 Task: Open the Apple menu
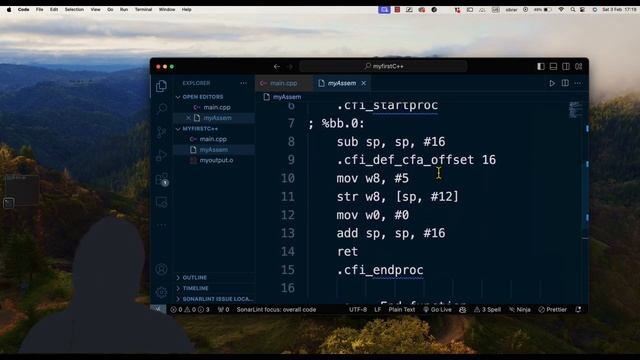pos(9,9)
